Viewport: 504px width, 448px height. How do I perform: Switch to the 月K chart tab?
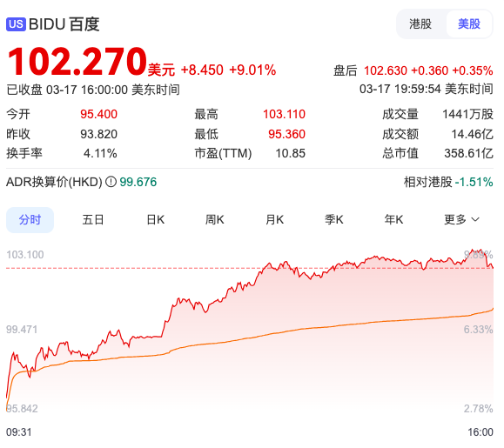(275, 220)
